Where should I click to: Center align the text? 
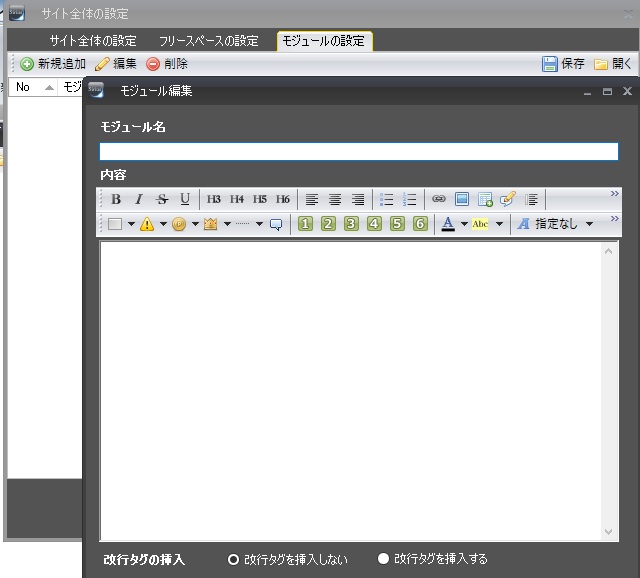click(335, 199)
